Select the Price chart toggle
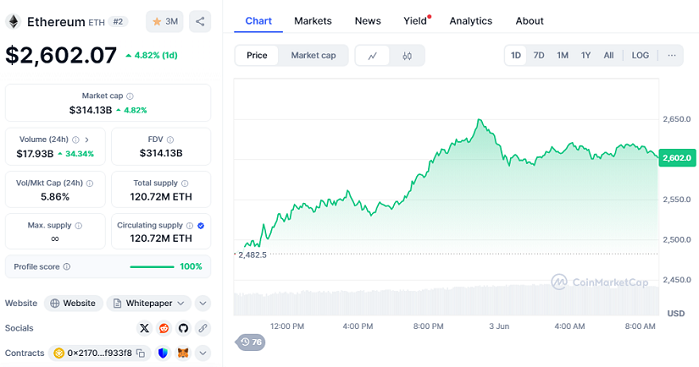The height and width of the screenshot is (367, 699). click(257, 55)
